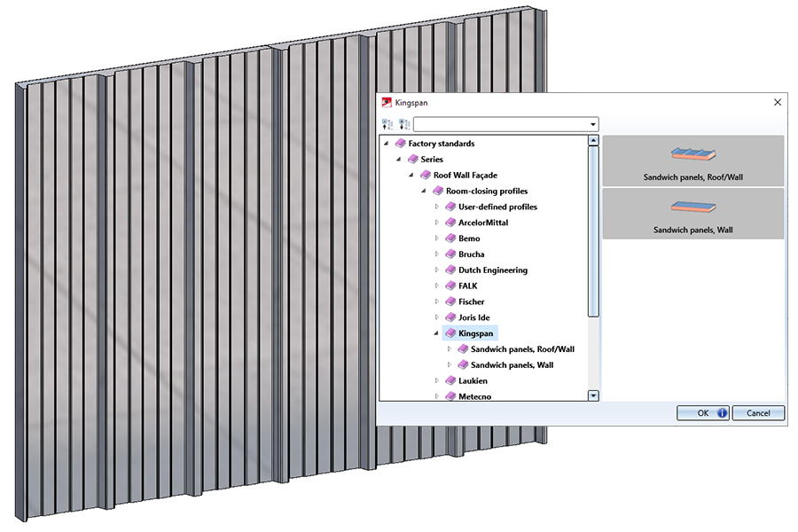Collapse the Kingspan node in the tree

436,333
